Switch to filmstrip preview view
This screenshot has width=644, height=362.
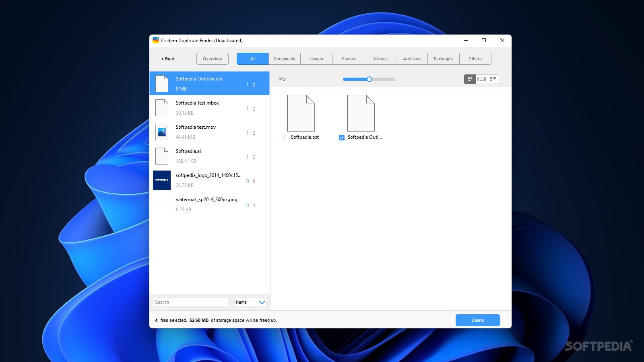pos(481,79)
